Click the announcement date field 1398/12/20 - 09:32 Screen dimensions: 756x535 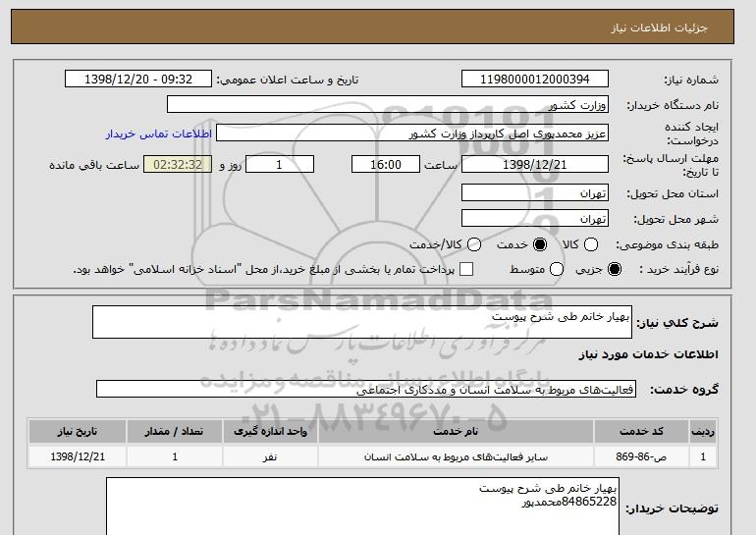tap(138, 80)
